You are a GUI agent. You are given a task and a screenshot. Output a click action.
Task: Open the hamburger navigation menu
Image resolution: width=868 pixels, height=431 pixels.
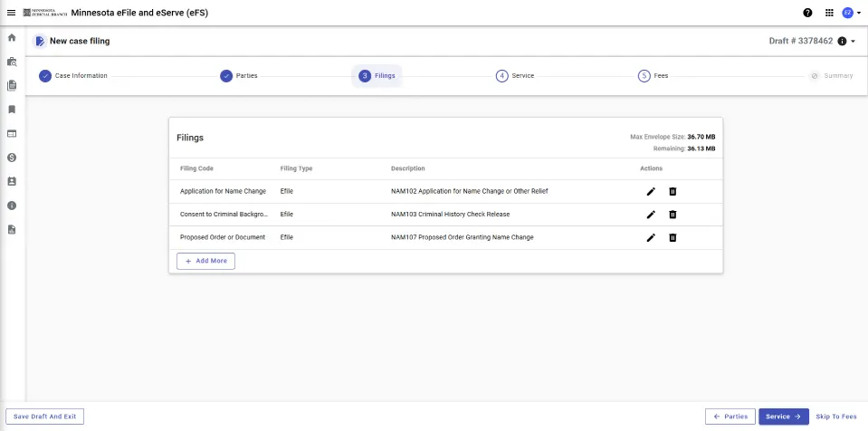11,13
